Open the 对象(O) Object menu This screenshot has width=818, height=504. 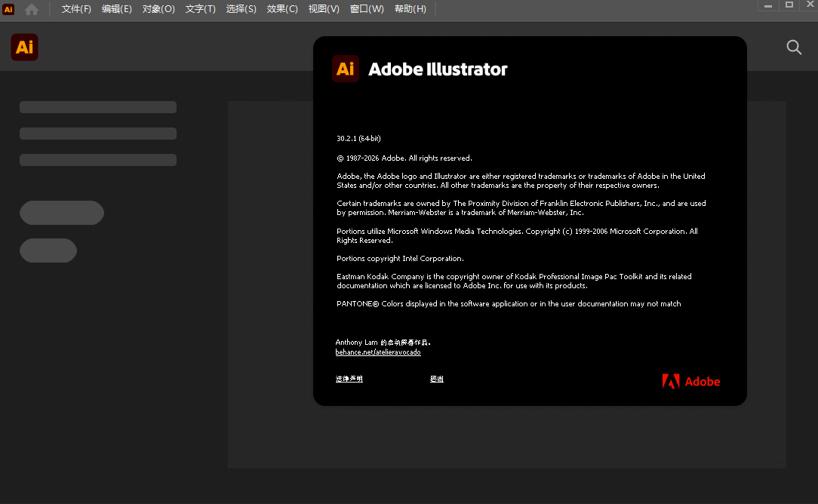[x=158, y=10]
